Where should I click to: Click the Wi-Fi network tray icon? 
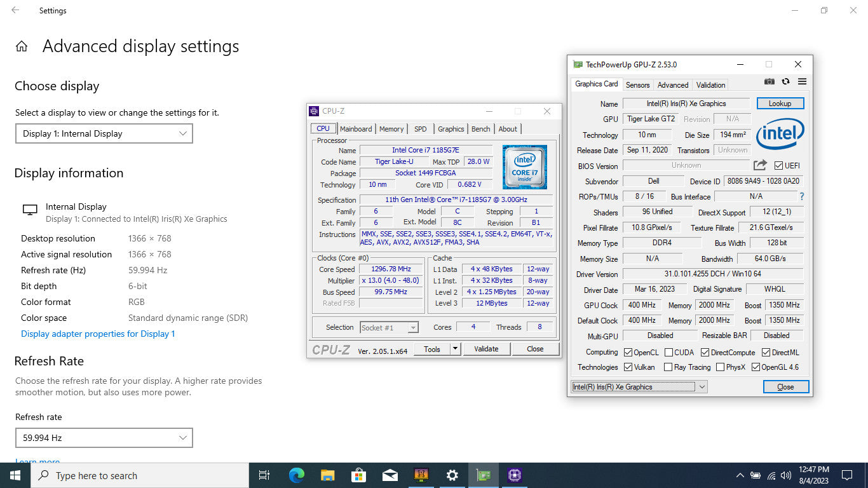pyautogui.click(x=771, y=475)
